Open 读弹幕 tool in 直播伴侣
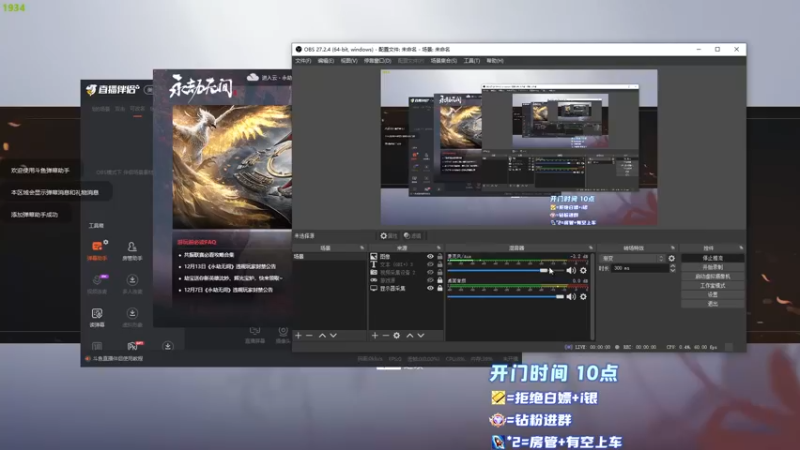 pyautogui.click(x=97, y=317)
